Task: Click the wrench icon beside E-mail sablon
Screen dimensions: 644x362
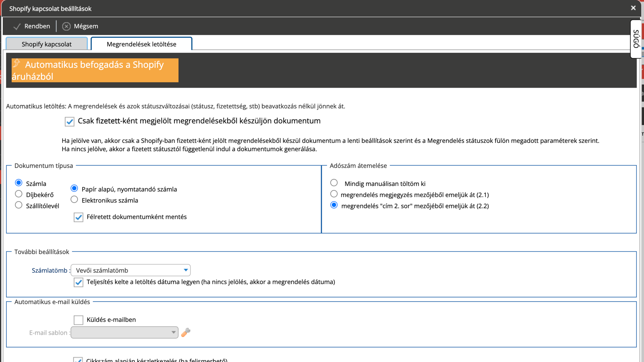Action: coord(186,332)
